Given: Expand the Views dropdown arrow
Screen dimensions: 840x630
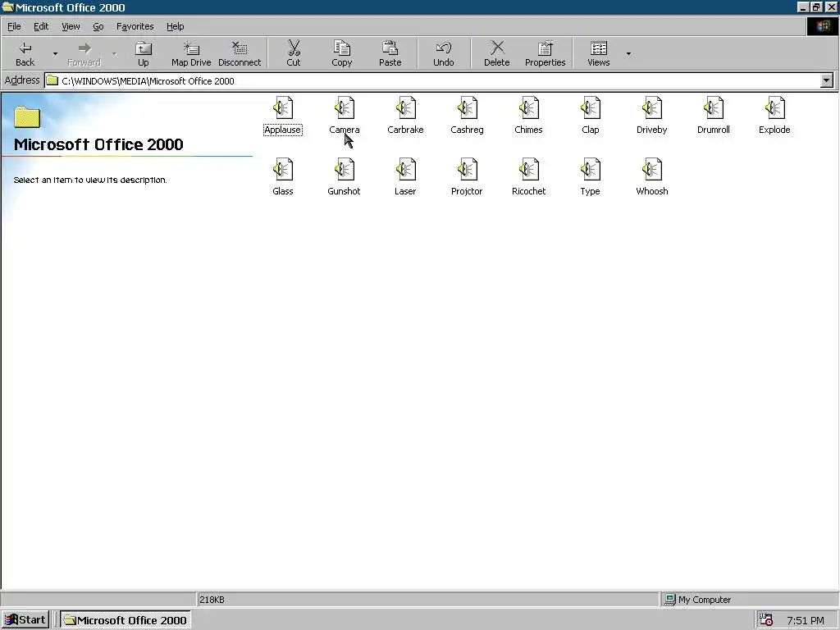Looking at the screenshot, I should pos(628,53).
